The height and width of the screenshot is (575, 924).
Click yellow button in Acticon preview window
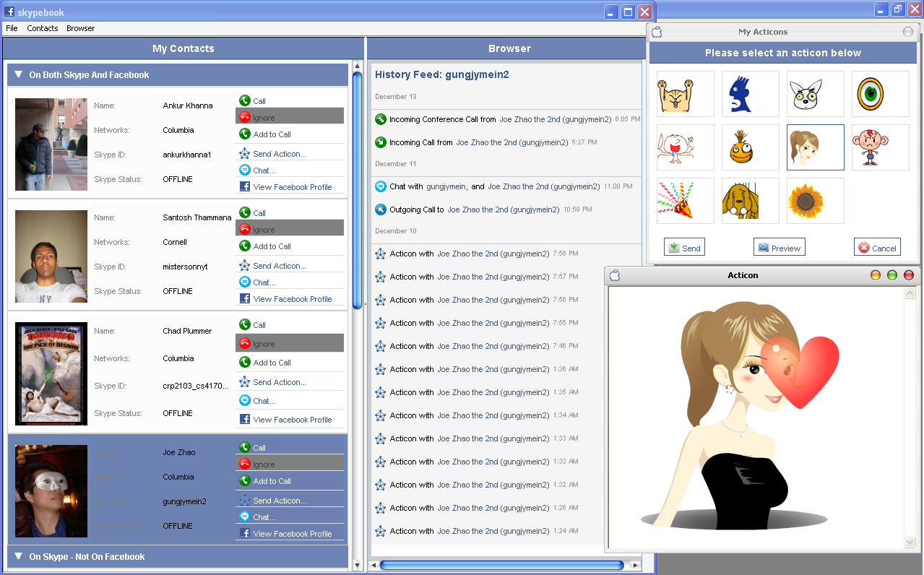pyautogui.click(x=875, y=275)
